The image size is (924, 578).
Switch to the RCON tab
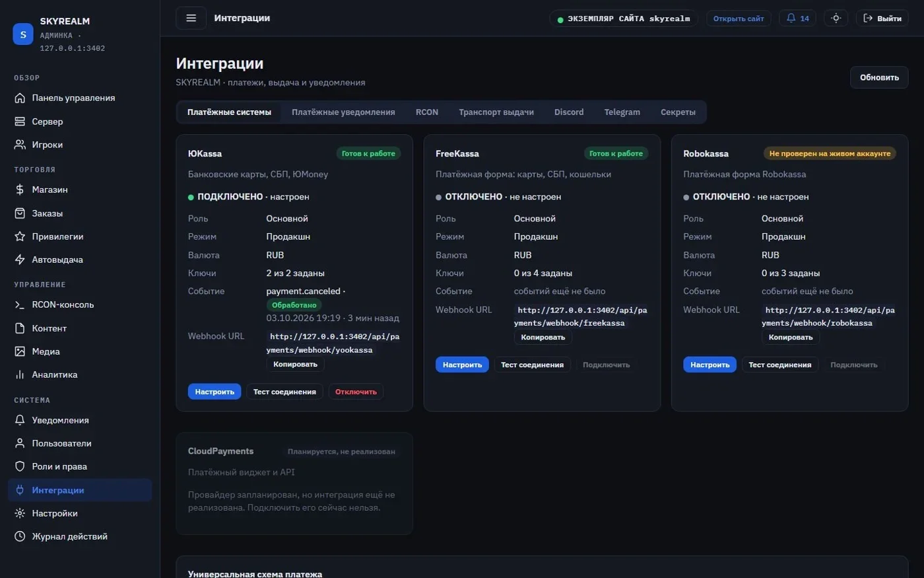427,112
